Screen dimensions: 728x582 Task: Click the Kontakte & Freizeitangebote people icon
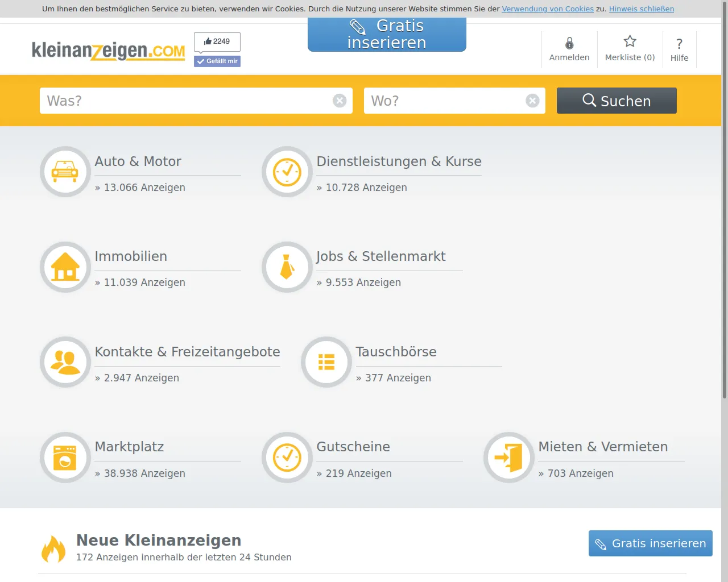[x=65, y=362]
